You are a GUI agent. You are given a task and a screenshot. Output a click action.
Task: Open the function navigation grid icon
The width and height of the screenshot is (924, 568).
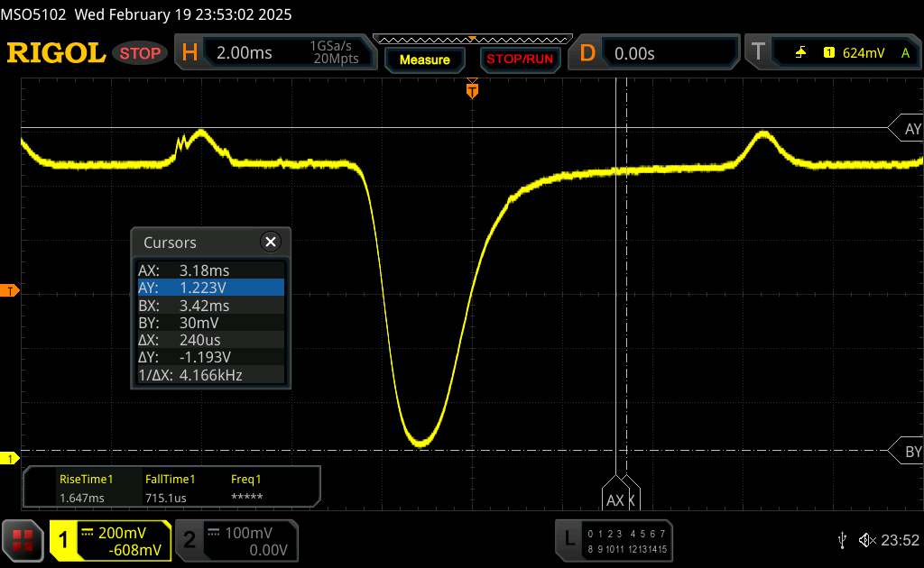[x=23, y=539]
